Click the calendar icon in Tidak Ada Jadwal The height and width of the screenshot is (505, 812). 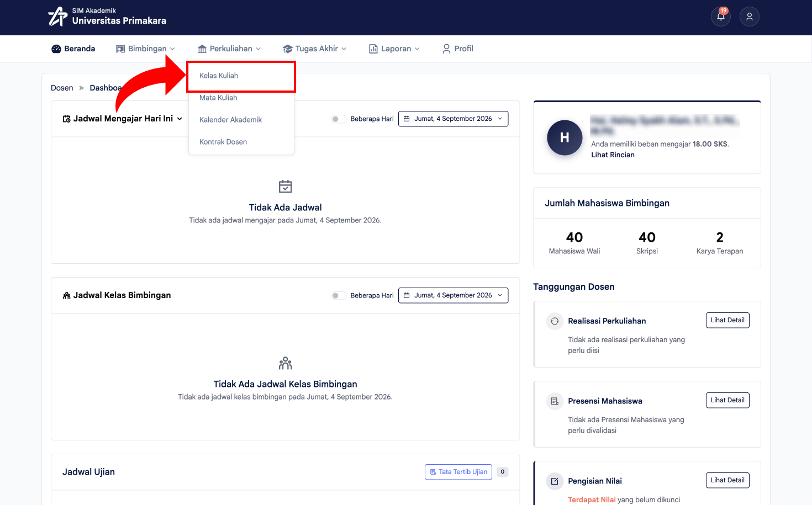click(x=286, y=187)
